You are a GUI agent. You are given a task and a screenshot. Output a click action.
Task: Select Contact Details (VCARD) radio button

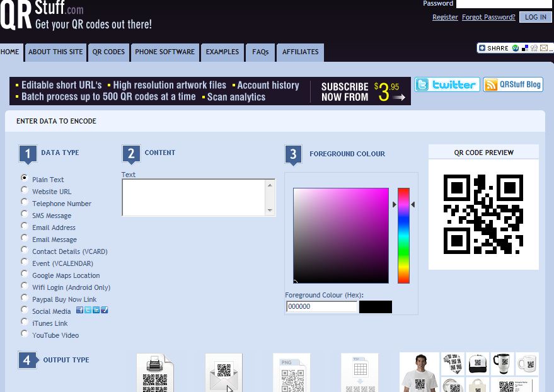tap(25, 250)
